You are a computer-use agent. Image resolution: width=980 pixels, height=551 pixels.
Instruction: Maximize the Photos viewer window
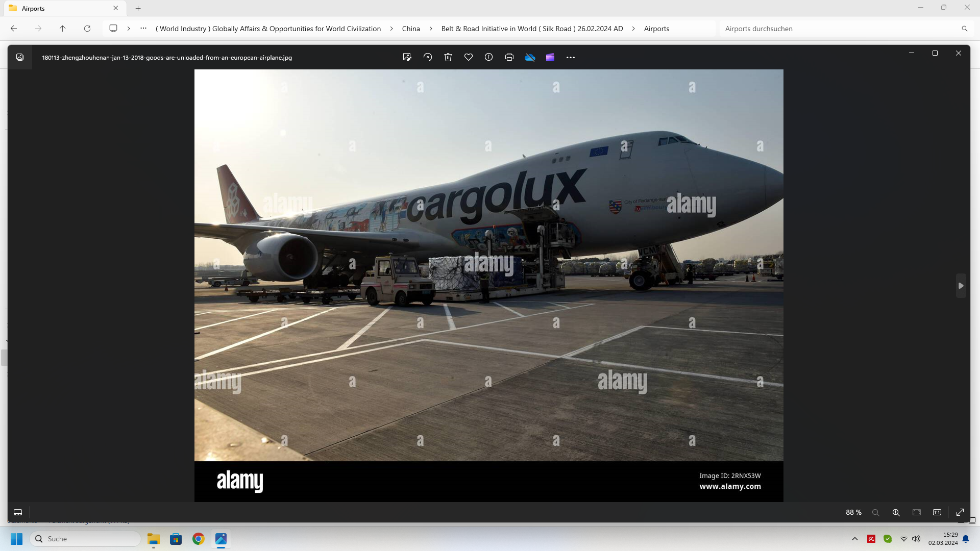point(935,53)
